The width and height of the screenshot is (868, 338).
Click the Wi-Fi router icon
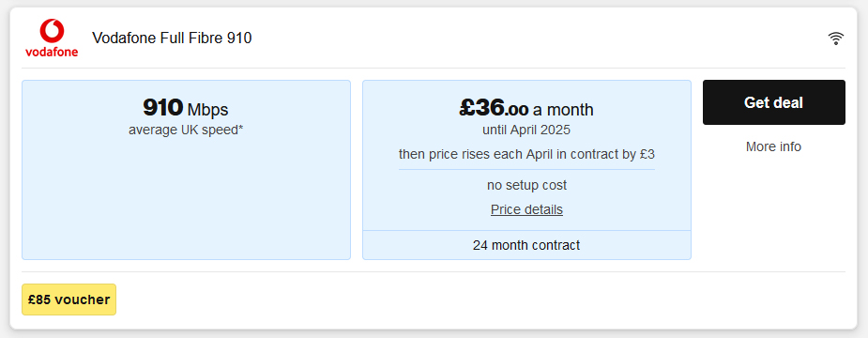coord(835,38)
